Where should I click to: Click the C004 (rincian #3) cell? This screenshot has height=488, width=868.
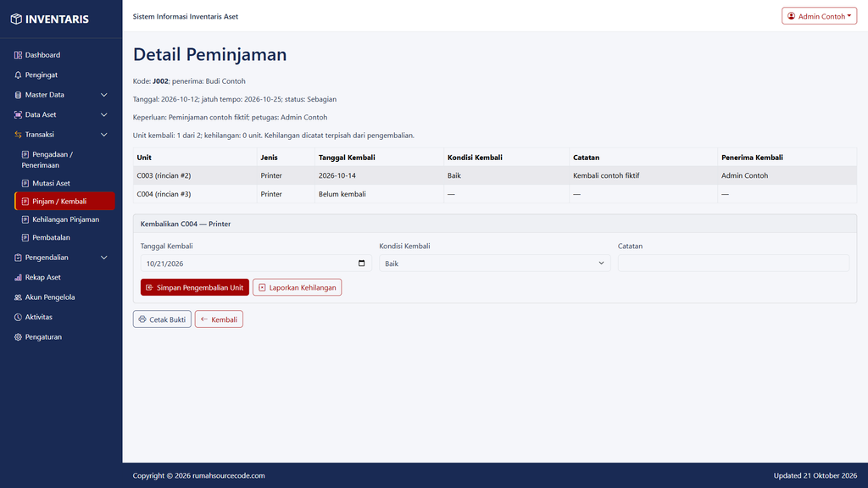(195, 194)
